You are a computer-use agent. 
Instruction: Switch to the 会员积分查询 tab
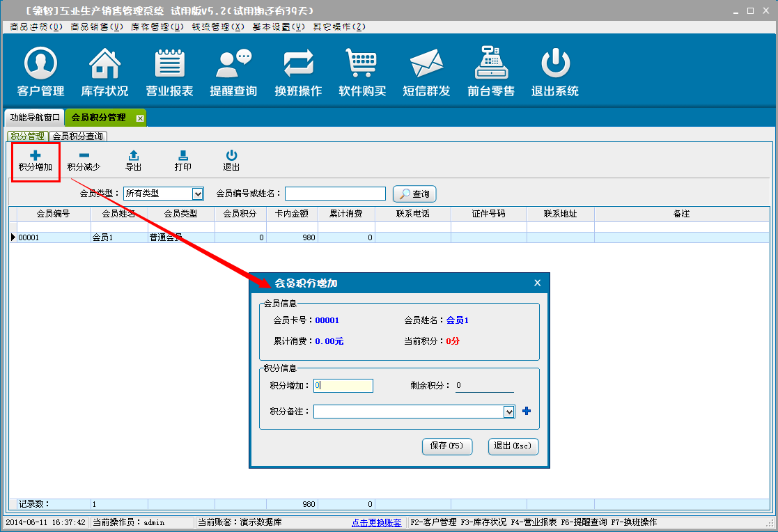pyautogui.click(x=78, y=136)
